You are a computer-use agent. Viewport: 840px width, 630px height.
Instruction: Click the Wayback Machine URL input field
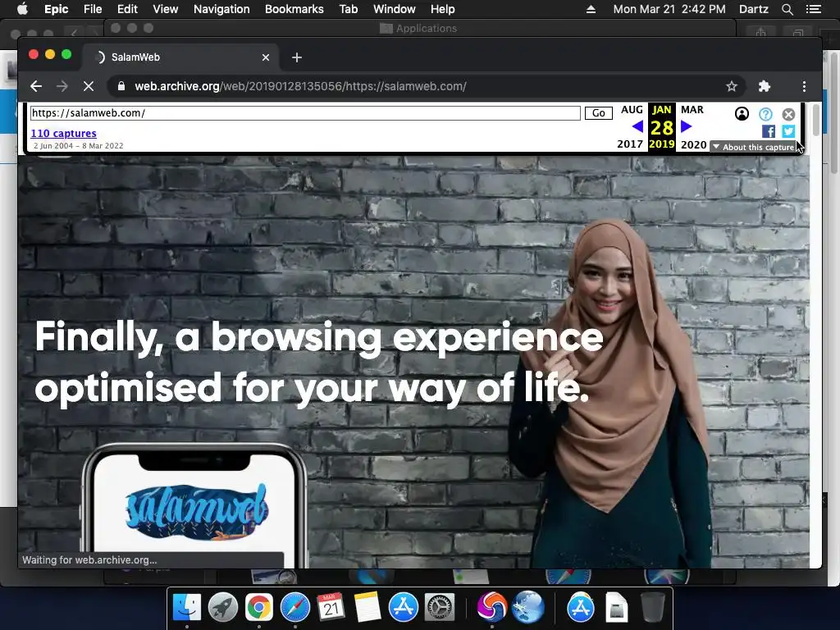tap(305, 113)
